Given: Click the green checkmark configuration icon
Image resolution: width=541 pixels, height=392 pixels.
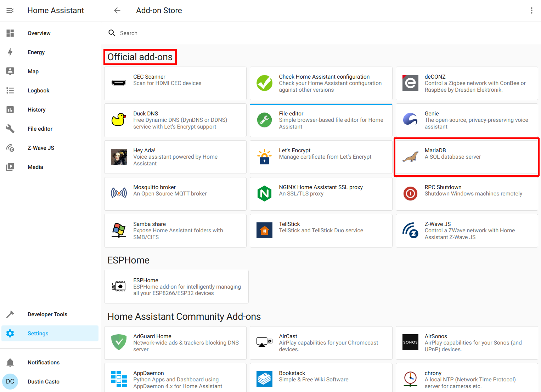Looking at the screenshot, I should (x=265, y=83).
